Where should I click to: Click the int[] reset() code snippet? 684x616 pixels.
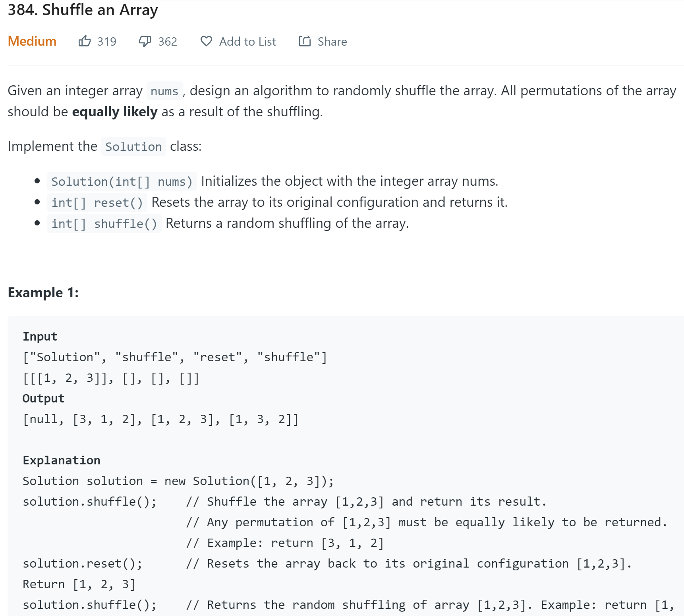coord(97,202)
